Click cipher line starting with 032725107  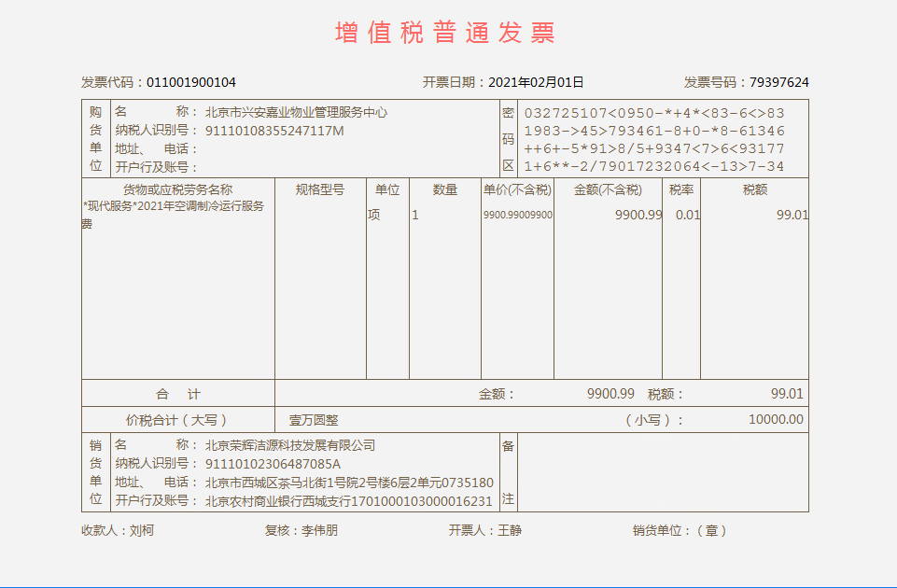tap(654, 113)
